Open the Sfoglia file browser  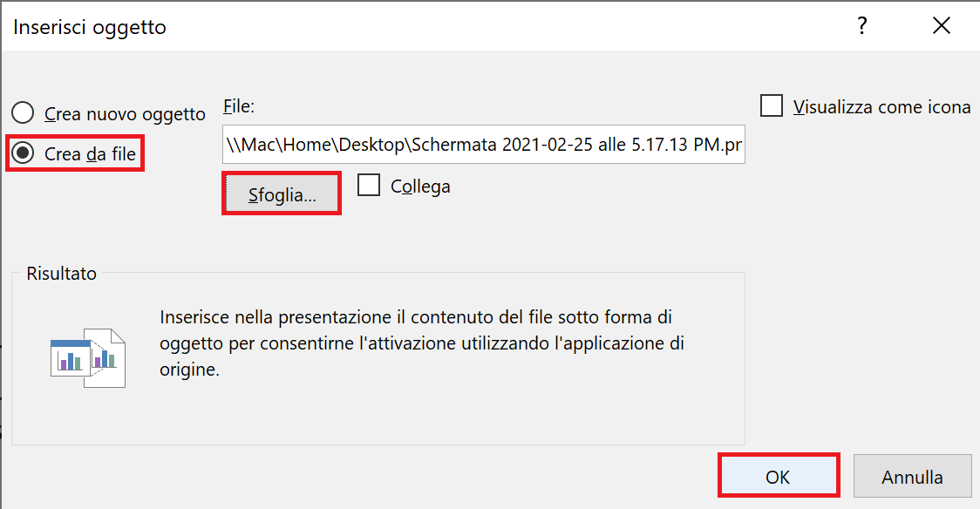pos(282,194)
